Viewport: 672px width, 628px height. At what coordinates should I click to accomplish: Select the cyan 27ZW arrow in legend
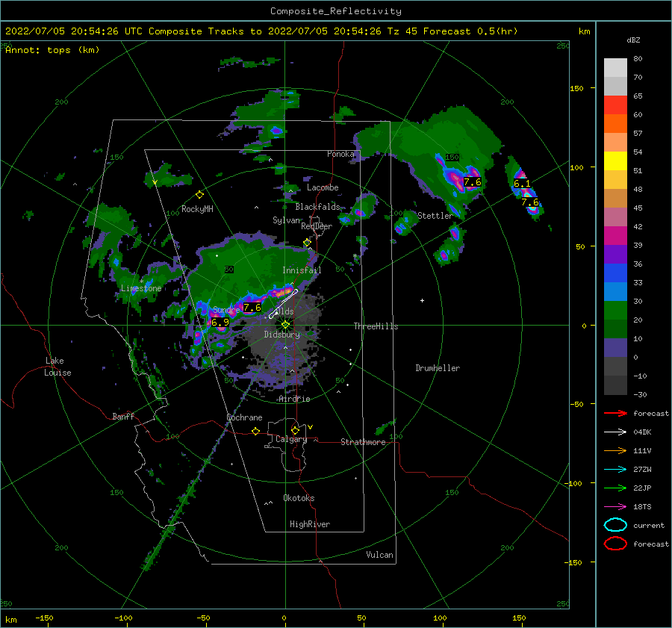coord(615,470)
